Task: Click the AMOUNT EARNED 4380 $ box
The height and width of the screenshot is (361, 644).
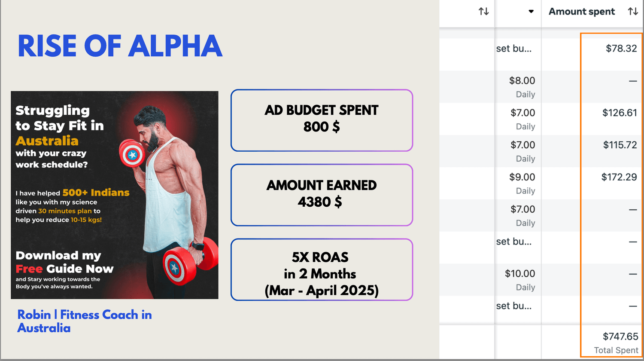Action: 322,195
